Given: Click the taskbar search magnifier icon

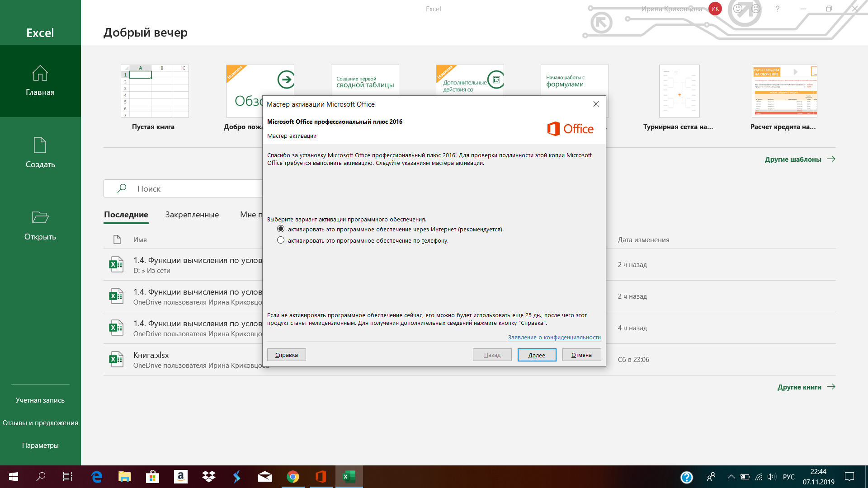Looking at the screenshot, I should (41, 477).
